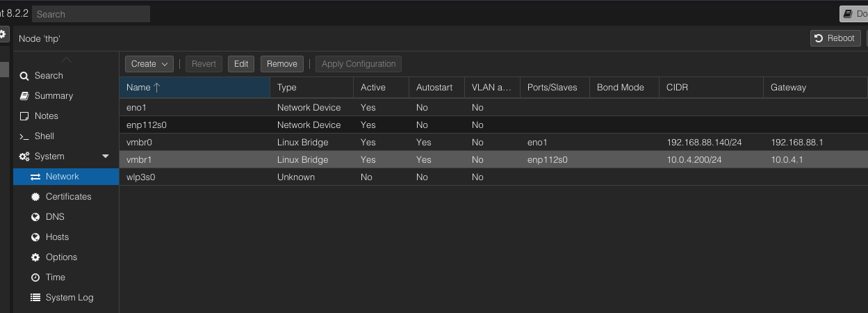Open the Options menu item
Viewport: 868px width, 313px height.
(61, 257)
